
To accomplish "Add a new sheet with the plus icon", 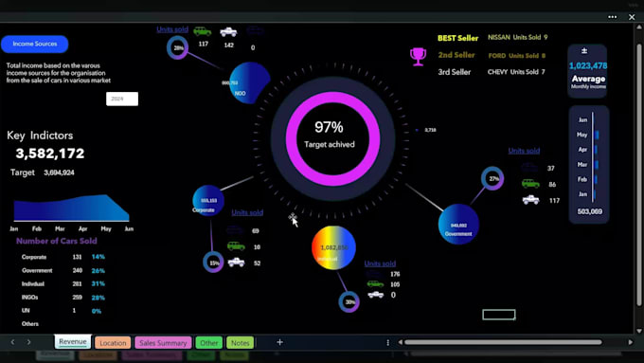I will pyautogui.click(x=279, y=342).
